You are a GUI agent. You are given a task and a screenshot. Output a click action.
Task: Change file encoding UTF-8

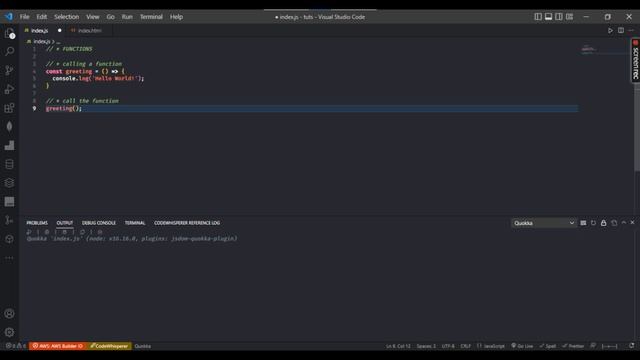(448, 346)
